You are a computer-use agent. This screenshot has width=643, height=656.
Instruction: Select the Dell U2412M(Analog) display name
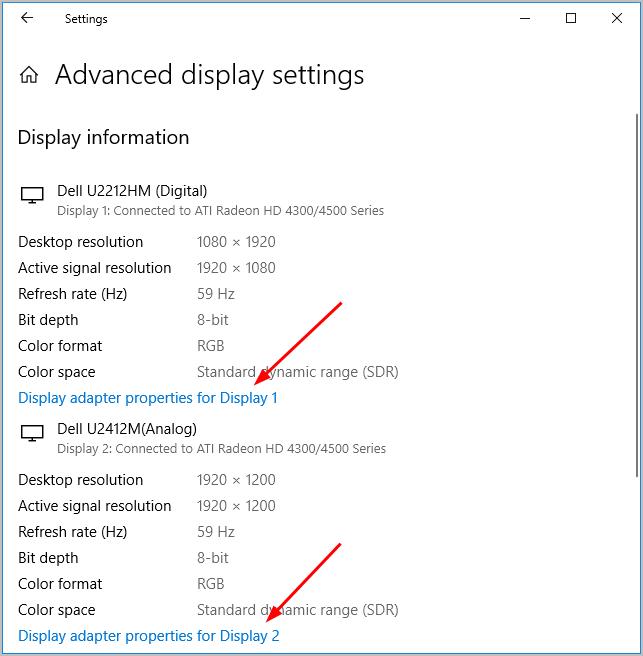127,428
